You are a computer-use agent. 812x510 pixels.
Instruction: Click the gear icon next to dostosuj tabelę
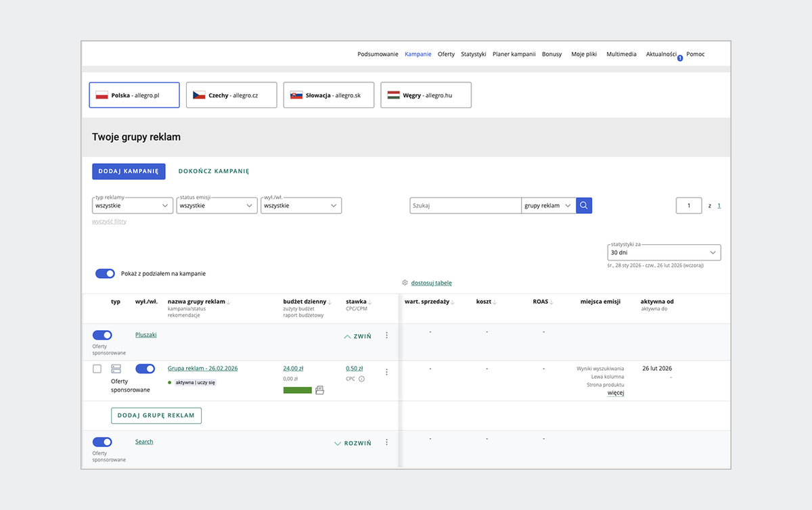tap(405, 283)
